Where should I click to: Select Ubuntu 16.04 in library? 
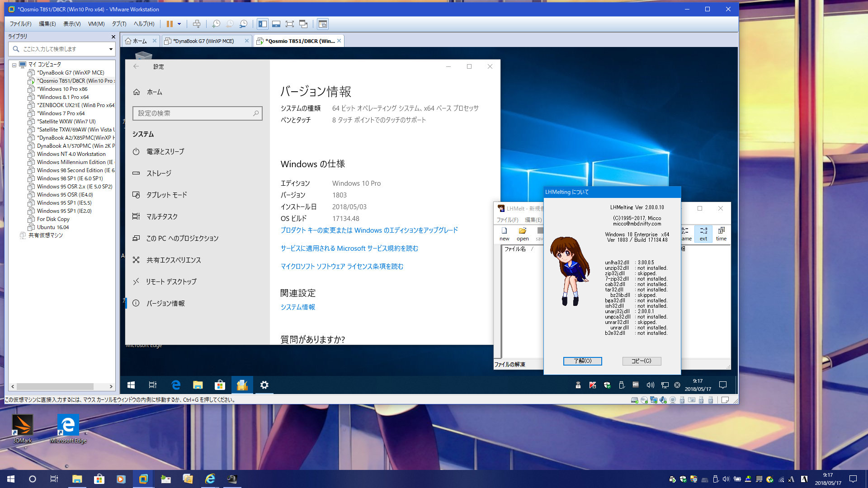click(53, 227)
